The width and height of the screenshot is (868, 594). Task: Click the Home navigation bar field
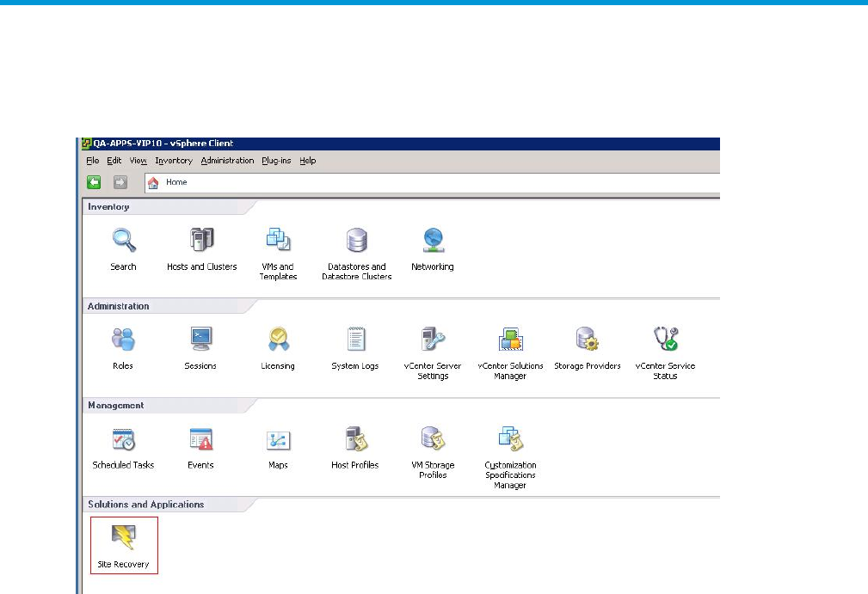coord(433,182)
